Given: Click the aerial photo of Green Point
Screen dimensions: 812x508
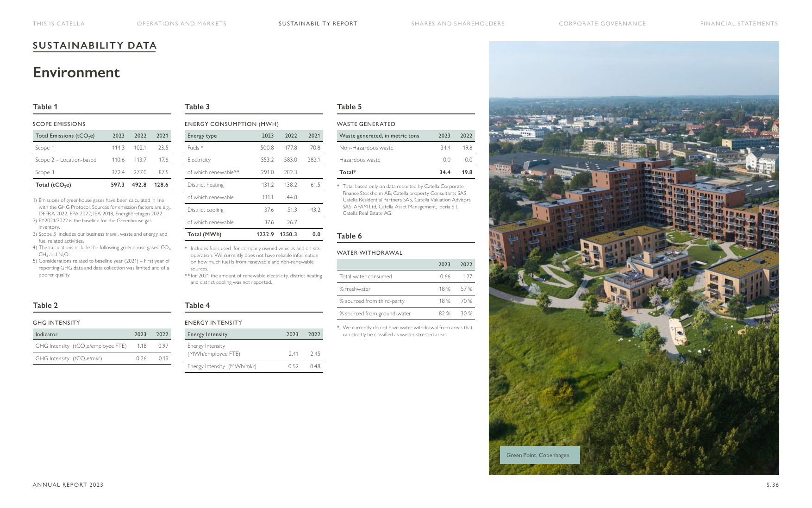Looking at the screenshot, I should click(634, 258).
